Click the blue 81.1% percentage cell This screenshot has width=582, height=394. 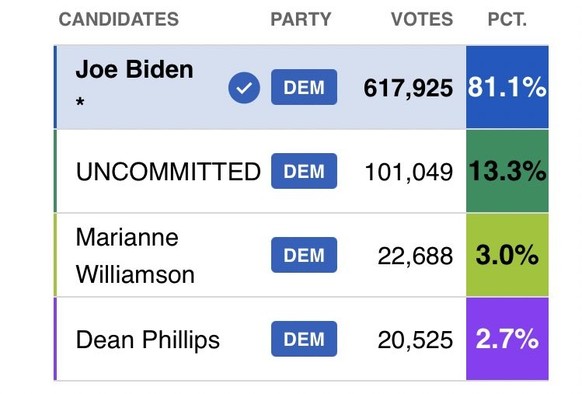tap(507, 87)
